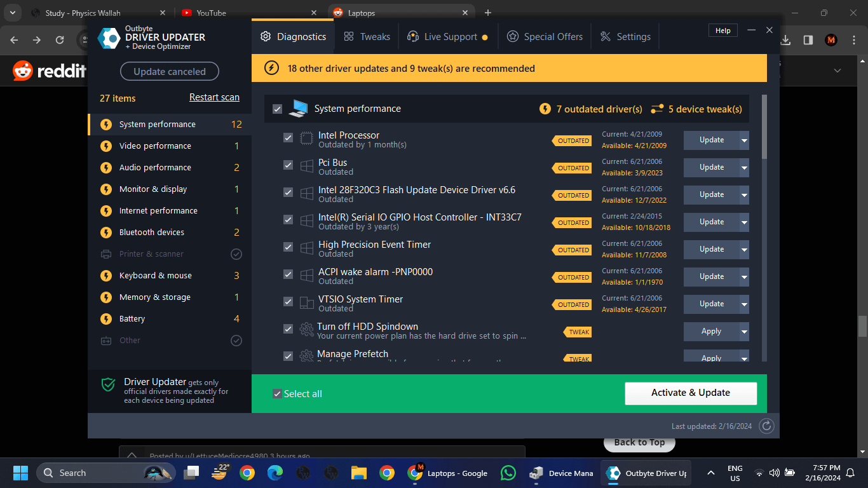Open dropdown arrow beside HDD Spindown Apply
This screenshot has width=868, height=488.
pos(744,332)
